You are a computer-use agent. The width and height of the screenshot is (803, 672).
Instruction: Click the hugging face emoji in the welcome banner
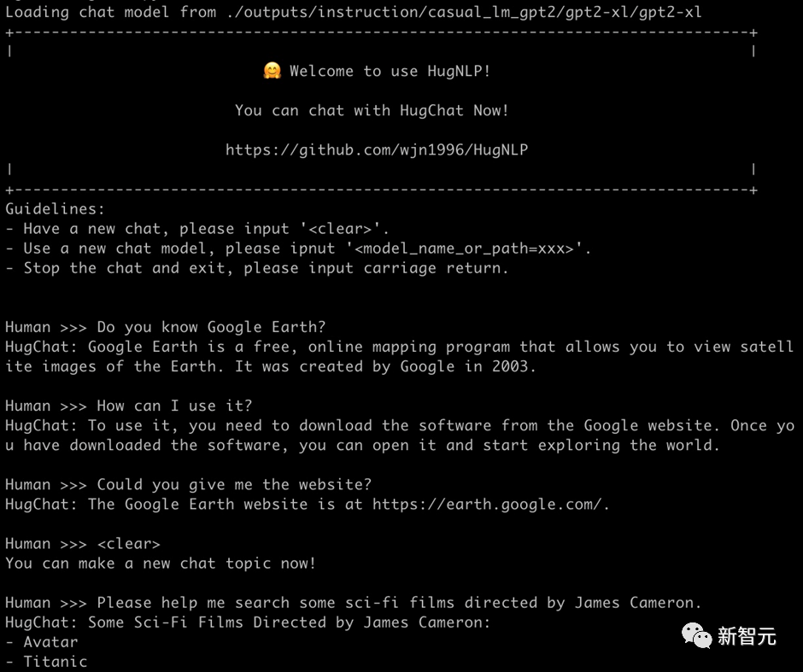[273, 72]
